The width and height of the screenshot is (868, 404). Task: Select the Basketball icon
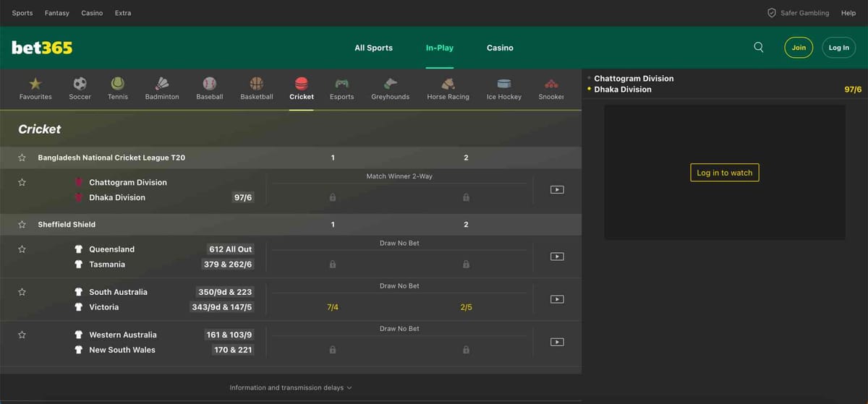pyautogui.click(x=256, y=83)
